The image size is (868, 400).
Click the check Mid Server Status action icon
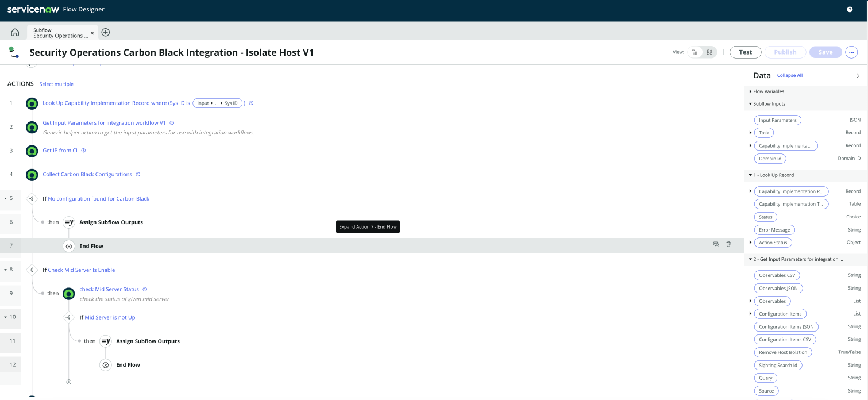[x=69, y=294]
